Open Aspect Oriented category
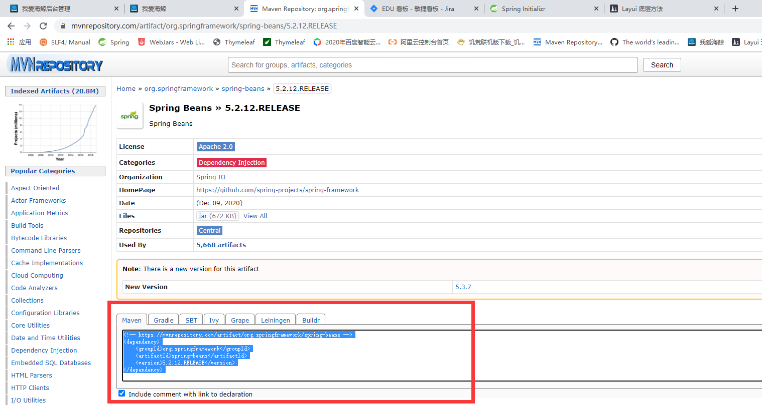The height and width of the screenshot is (405, 762). (35, 188)
